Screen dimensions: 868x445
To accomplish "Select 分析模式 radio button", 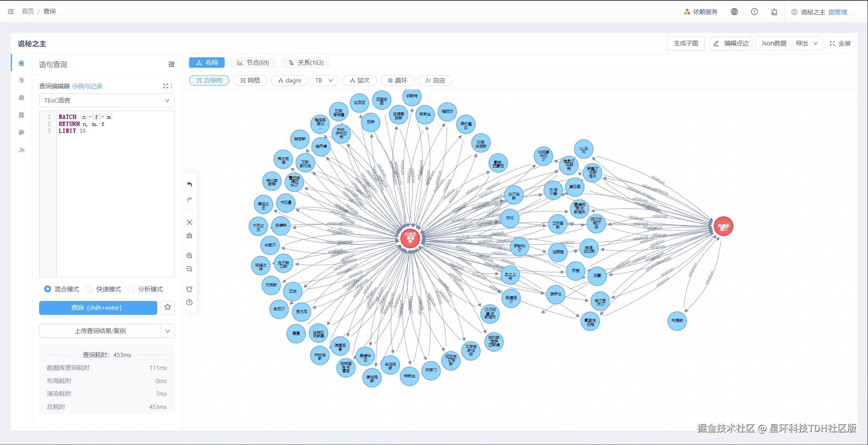I will coord(131,289).
